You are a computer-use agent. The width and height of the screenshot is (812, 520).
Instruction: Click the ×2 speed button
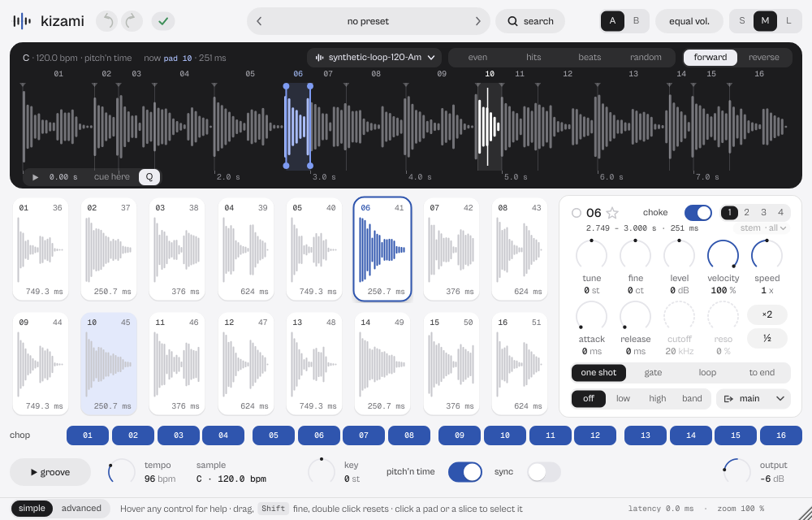click(x=767, y=314)
